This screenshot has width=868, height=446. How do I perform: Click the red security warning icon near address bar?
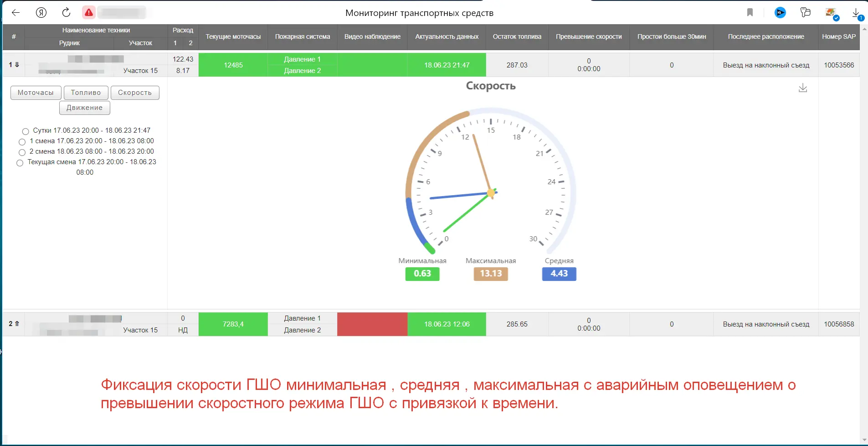tap(89, 12)
